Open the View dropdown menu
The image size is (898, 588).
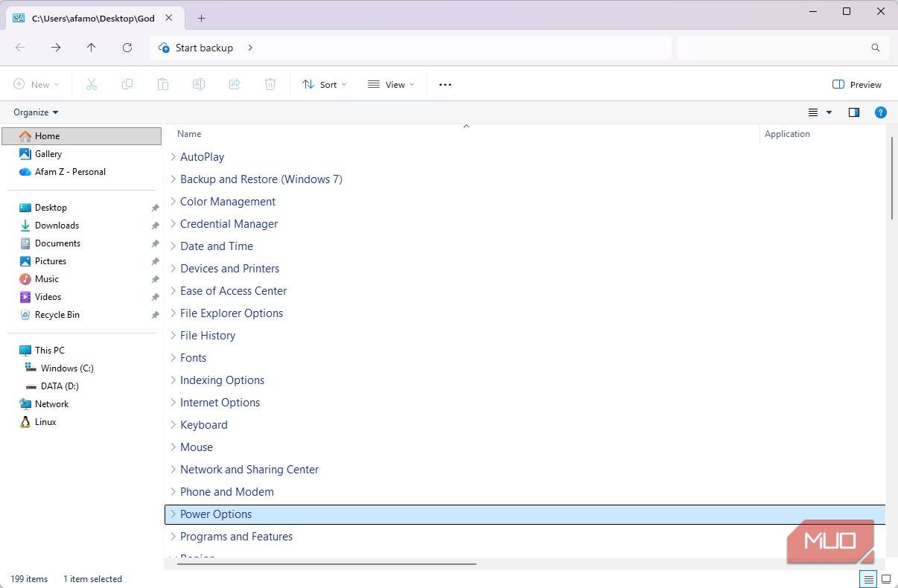coord(391,85)
